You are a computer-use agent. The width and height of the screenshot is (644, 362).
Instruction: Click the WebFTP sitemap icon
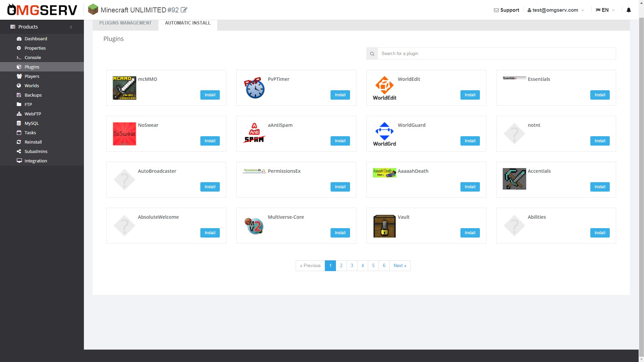click(19, 114)
